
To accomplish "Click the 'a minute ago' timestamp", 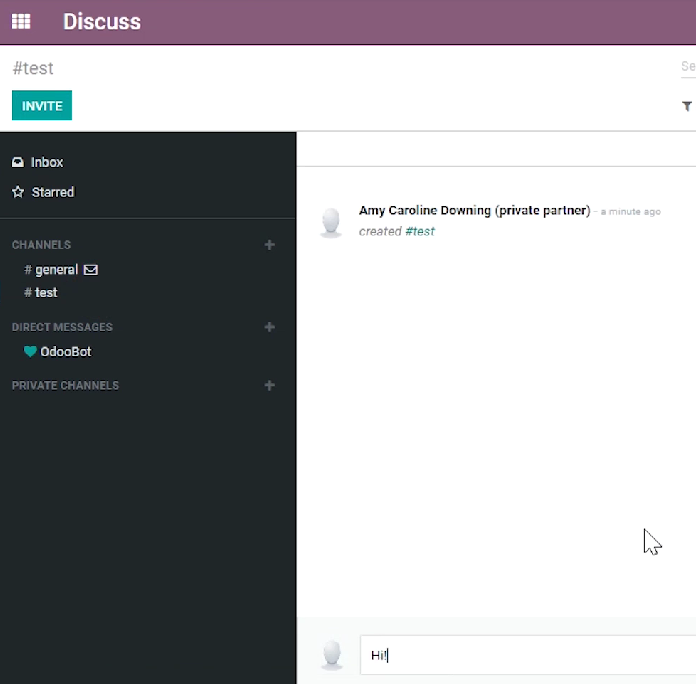I will point(631,212).
